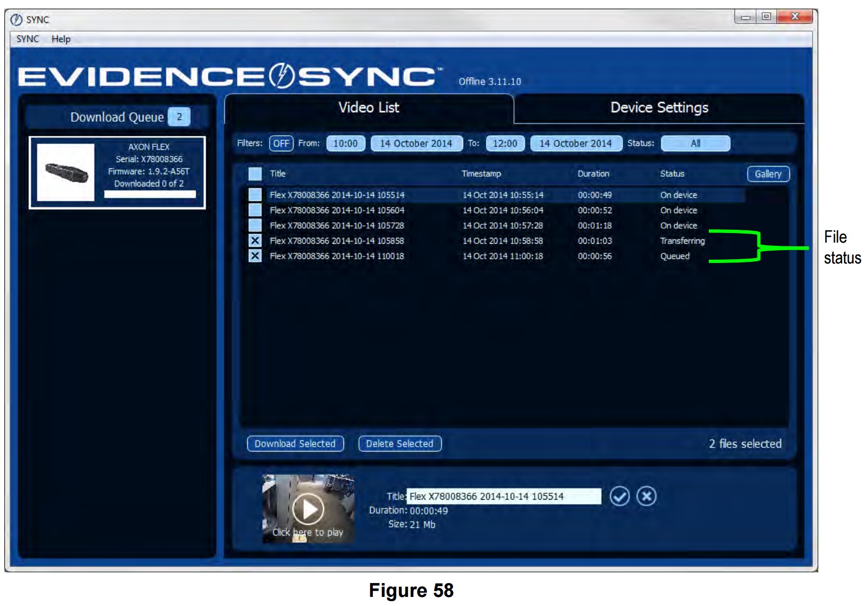Check the select-all checkbox in the list header
The image size is (868, 606).
point(255,174)
